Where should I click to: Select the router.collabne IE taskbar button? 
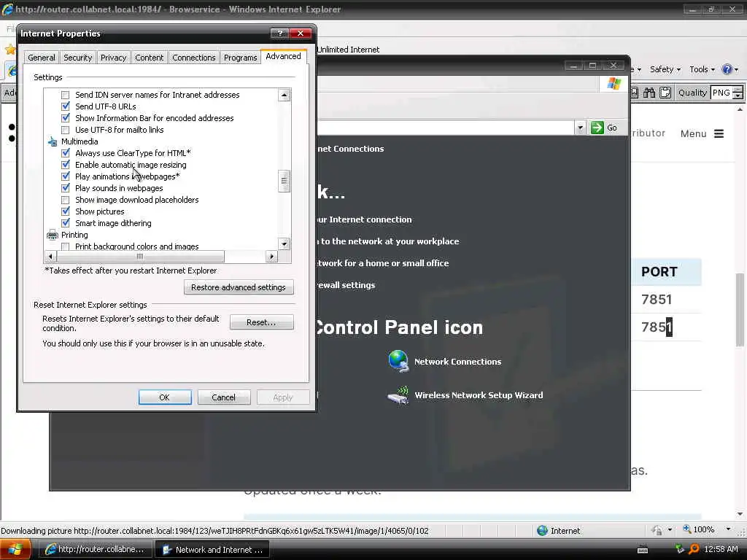click(95, 550)
